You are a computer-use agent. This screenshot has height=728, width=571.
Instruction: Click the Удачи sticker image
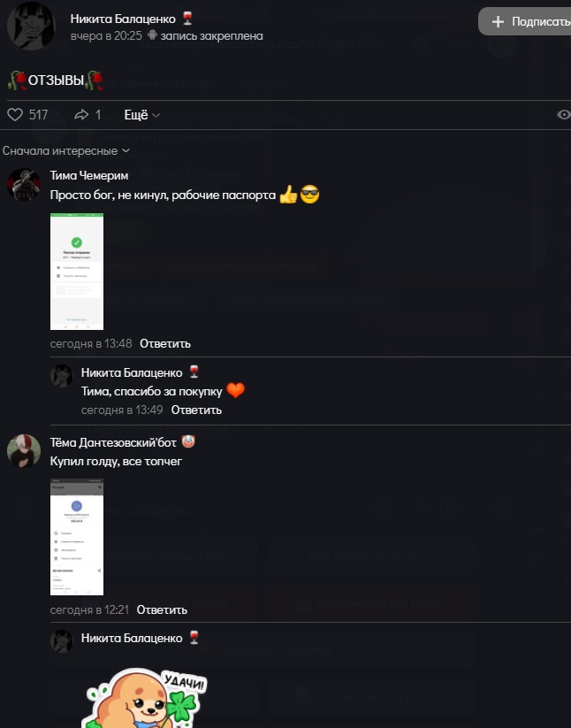pyautogui.click(x=145, y=698)
